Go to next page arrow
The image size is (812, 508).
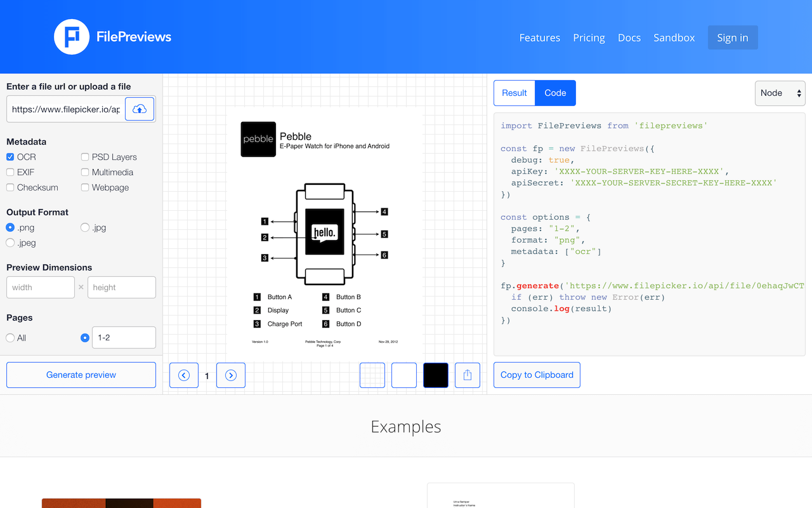231,375
